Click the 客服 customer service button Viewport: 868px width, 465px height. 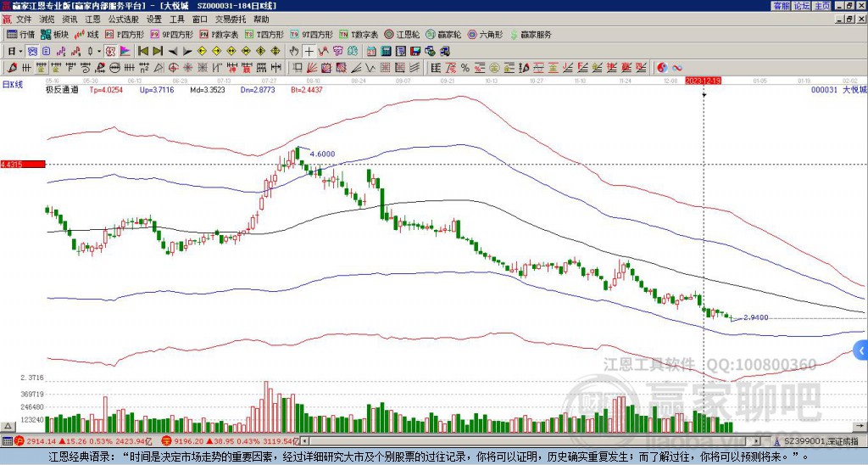click(781, 6)
